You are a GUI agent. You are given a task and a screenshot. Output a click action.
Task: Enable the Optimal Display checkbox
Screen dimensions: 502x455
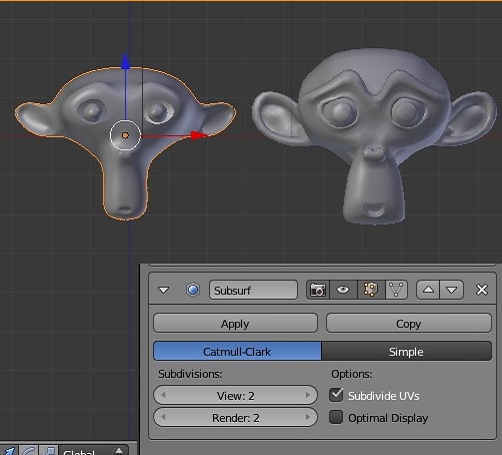click(336, 417)
